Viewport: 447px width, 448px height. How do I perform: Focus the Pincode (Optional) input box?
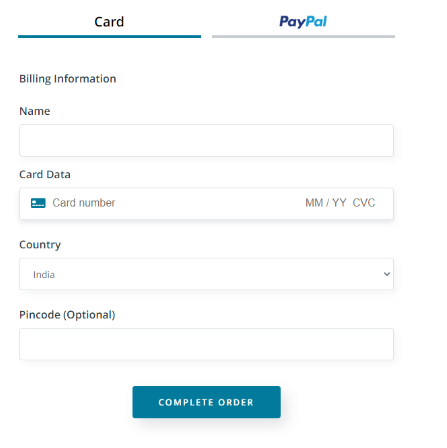(x=206, y=344)
